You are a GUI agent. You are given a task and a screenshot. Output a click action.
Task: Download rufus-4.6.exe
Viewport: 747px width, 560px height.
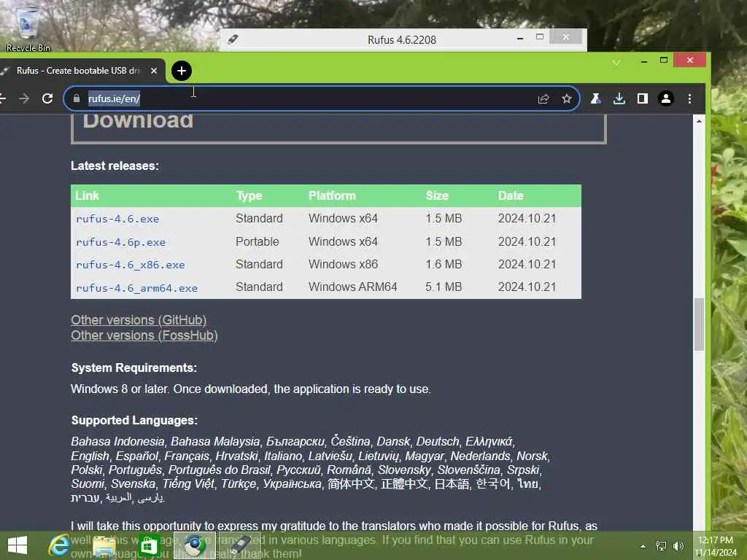tap(117, 219)
